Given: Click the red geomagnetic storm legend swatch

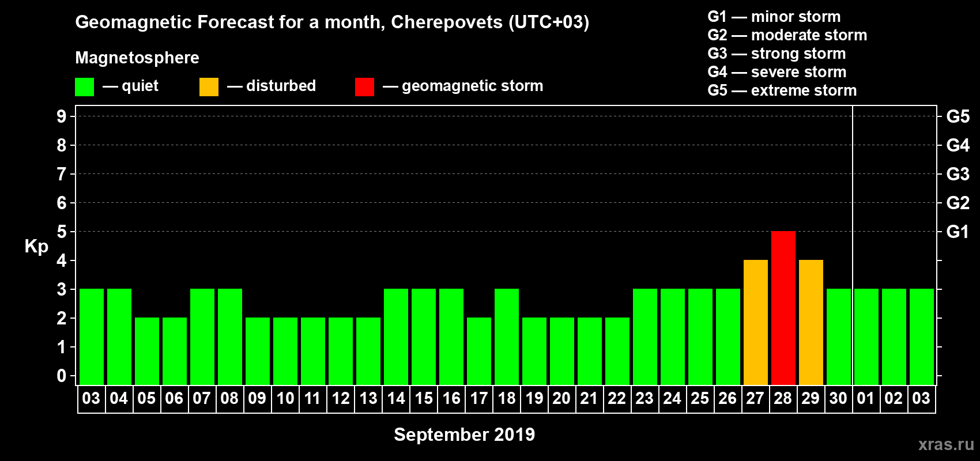Looking at the screenshot, I should [364, 87].
